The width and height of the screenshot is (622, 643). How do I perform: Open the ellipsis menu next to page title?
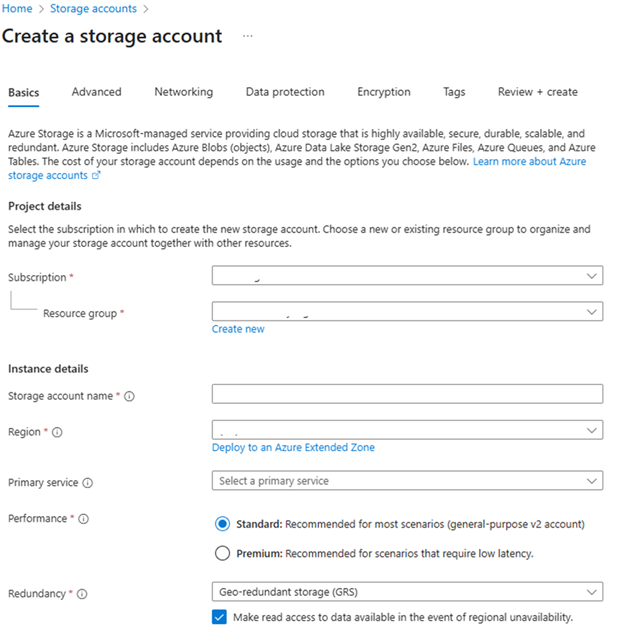pyautogui.click(x=248, y=36)
